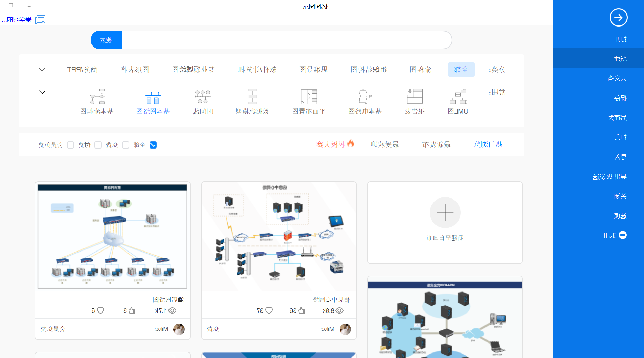Click the 免费 label on 信息中心网络 card
This screenshot has width=644, height=358.
[213, 329]
